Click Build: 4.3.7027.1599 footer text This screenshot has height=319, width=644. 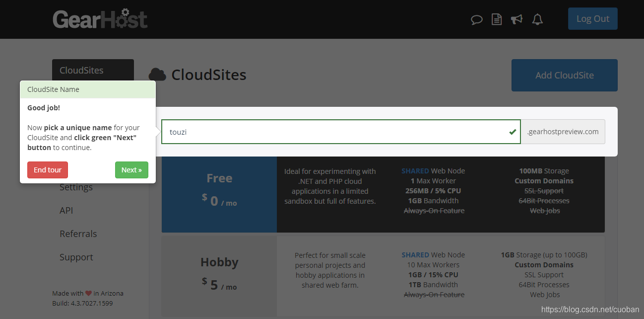click(x=82, y=303)
